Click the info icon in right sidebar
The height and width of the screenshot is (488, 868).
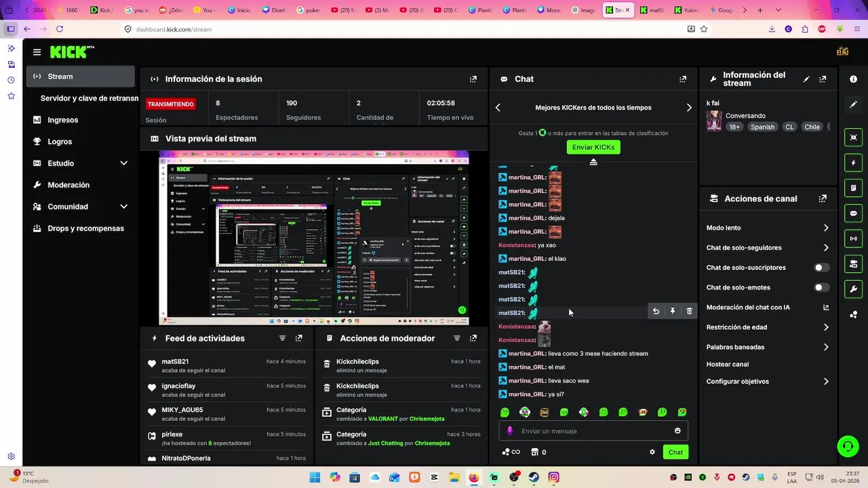[853, 79]
